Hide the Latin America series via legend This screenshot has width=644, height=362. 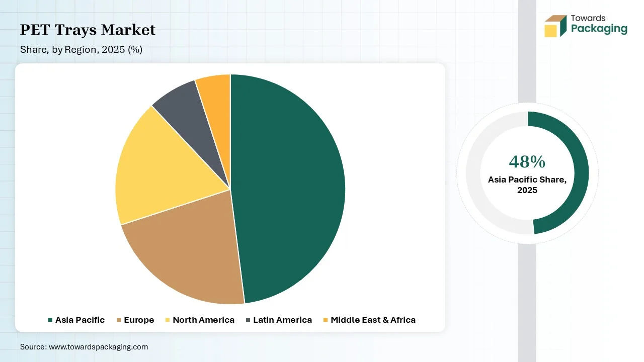point(282,320)
